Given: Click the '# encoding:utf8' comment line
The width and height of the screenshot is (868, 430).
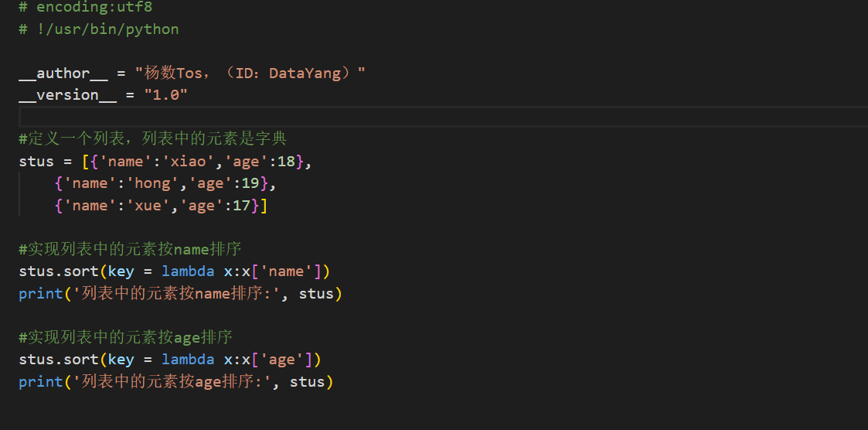Looking at the screenshot, I should point(86,7).
